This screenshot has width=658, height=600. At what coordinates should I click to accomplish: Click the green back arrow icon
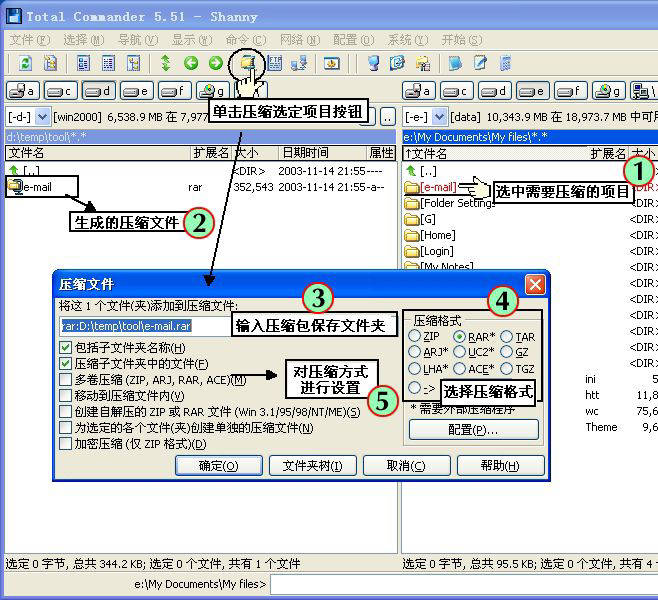[x=190, y=63]
